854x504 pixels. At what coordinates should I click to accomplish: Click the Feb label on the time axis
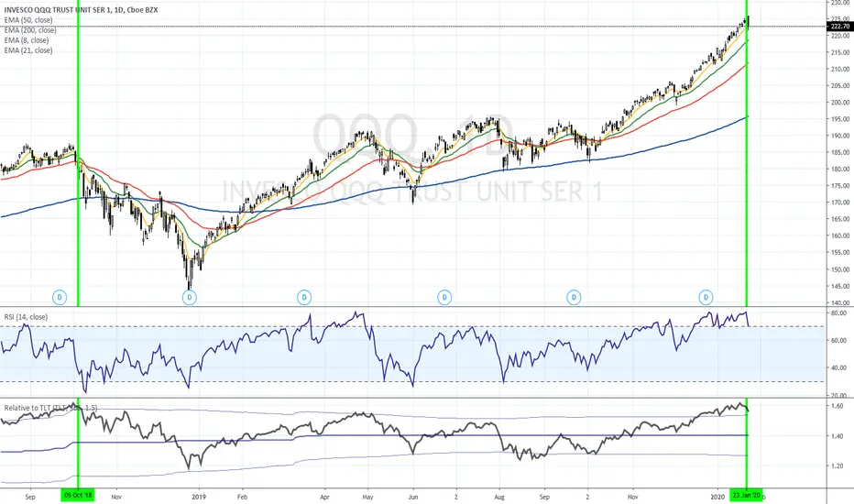[x=243, y=497]
